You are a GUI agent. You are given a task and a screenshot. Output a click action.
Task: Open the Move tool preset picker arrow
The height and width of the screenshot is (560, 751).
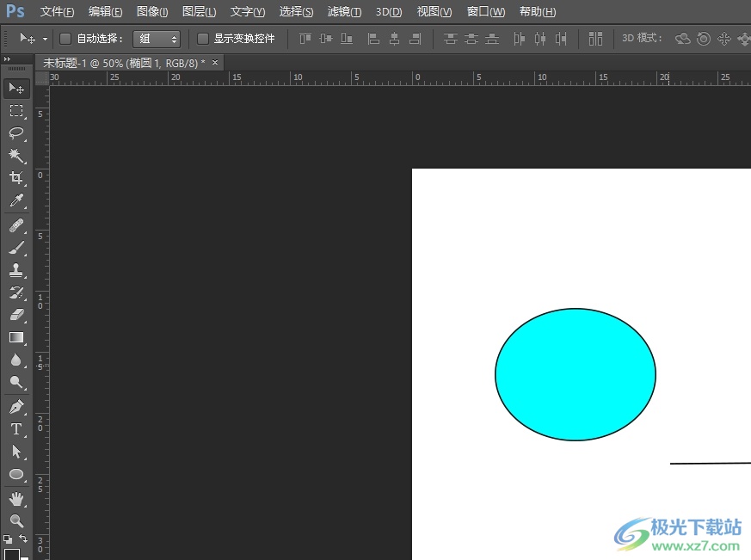click(45, 39)
